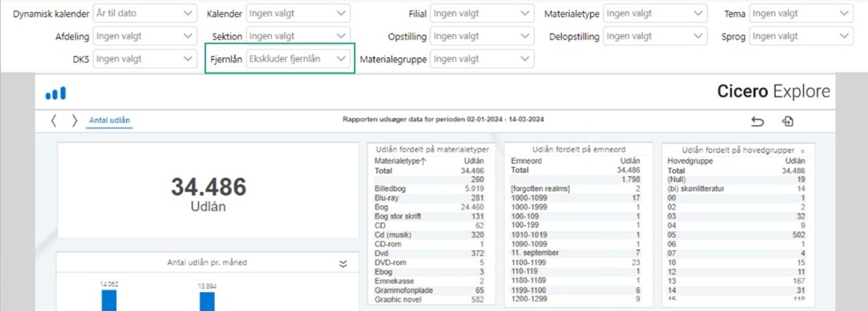Open the Materialegruppe dropdown
Viewport: 868px width, 311px height.
click(482, 58)
